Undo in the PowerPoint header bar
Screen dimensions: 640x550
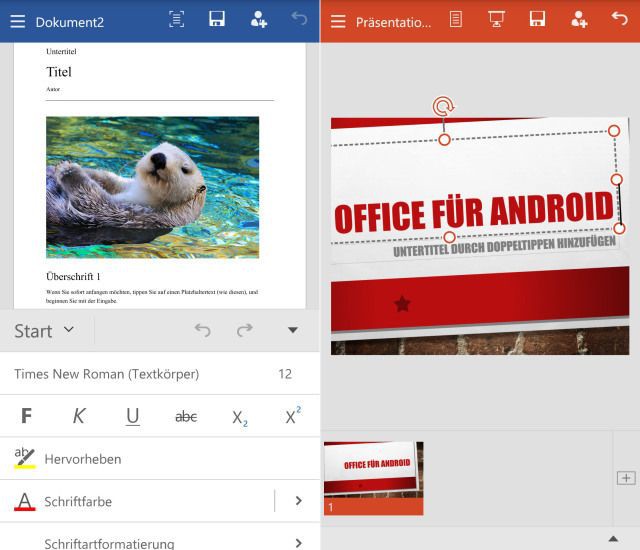click(620, 19)
